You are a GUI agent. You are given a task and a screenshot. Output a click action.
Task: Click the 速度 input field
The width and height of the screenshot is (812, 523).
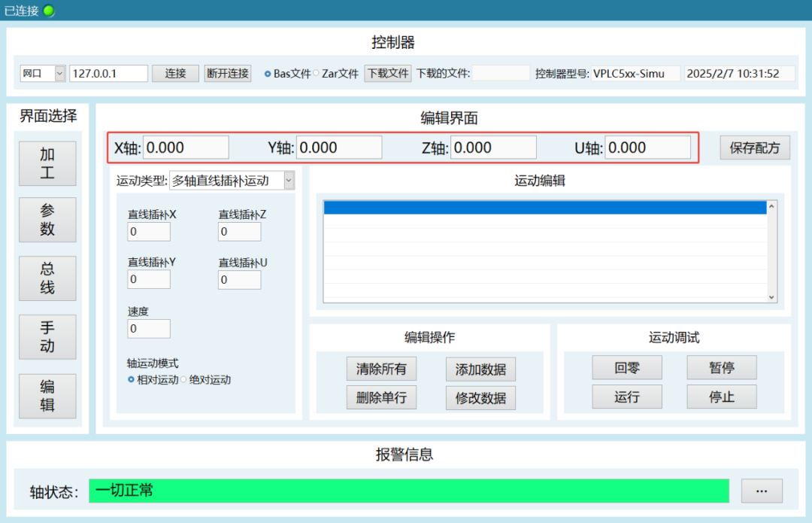(x=149, y=329)
